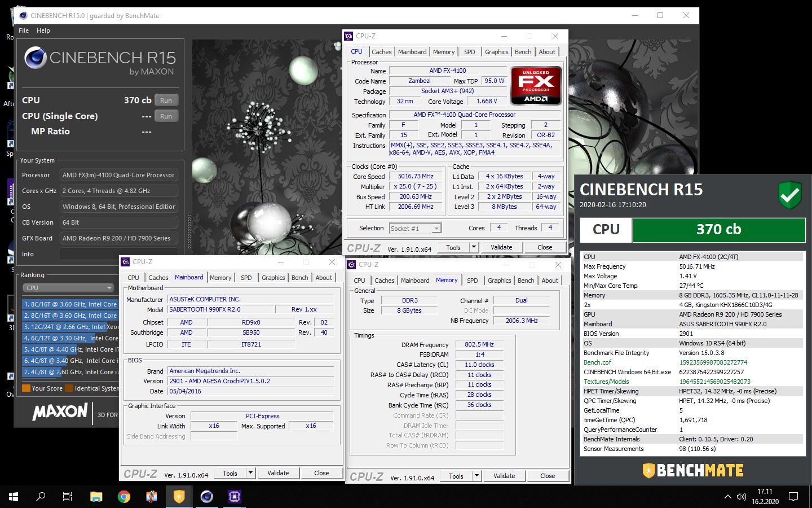Click the BenchMate logo at panel bottom
812x508 pixels.
pyautogui.click(x=693, y=470)
